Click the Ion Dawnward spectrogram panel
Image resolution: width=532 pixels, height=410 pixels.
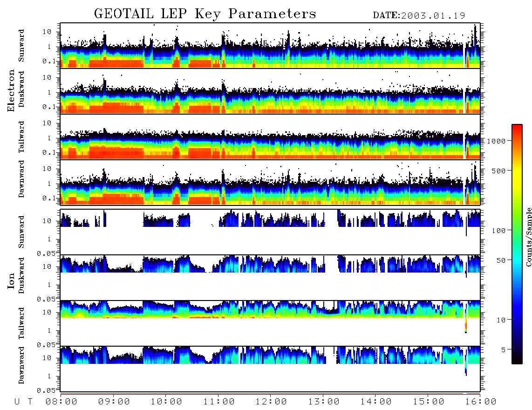[270, 369]
